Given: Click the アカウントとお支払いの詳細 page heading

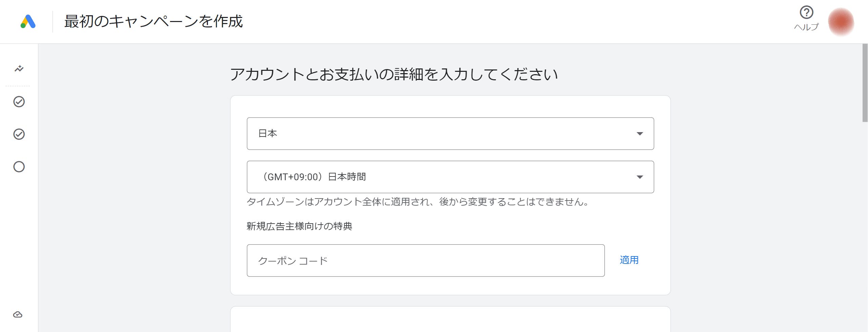Looking at the screenshot, I should [x=394, y=74].
